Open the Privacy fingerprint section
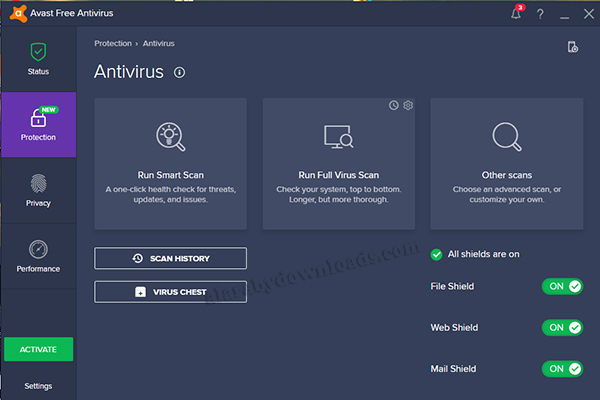This screenshot has height=400, width=600. 38,190
